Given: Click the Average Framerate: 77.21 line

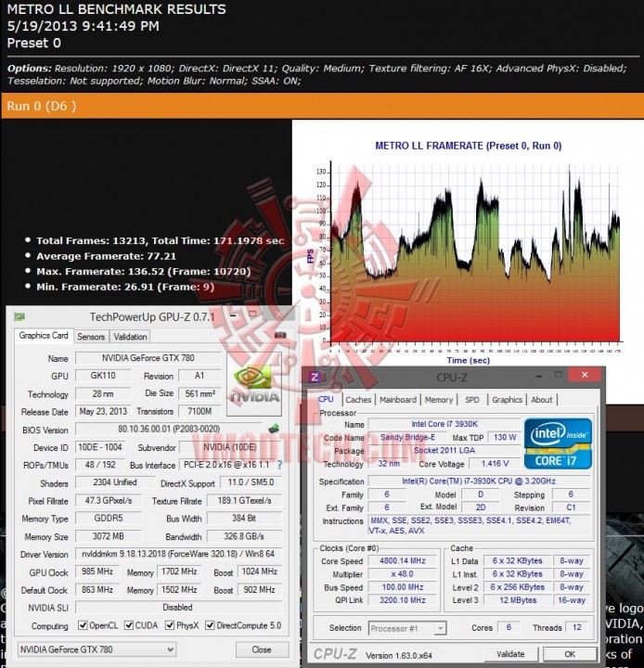Looking at the screenshot, I should [106, 256].
